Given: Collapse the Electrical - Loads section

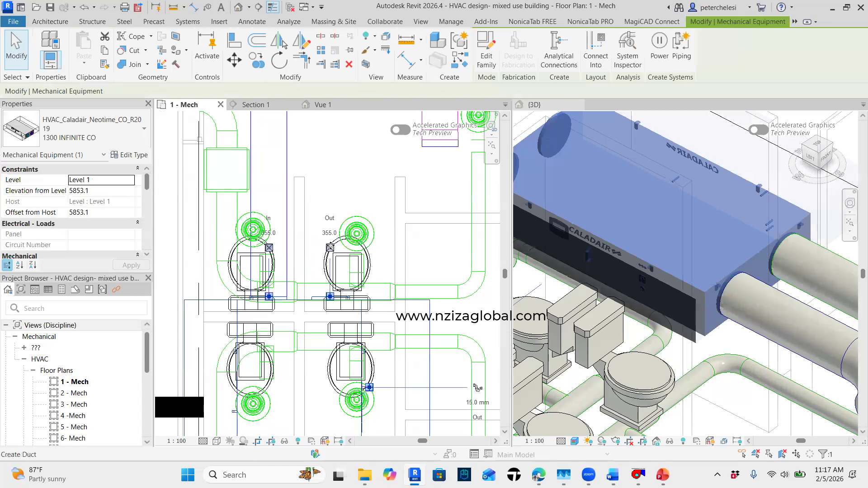Looking at the screenshot, I should 138,223.
